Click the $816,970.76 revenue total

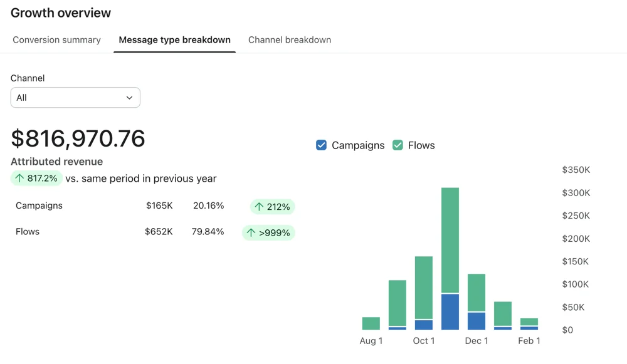pyautogui.click(x=78, y=138)
